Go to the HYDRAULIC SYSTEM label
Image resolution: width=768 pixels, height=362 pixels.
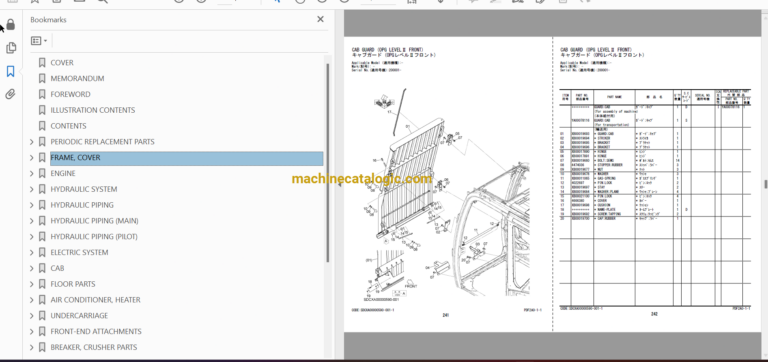[x=84, y=189]
